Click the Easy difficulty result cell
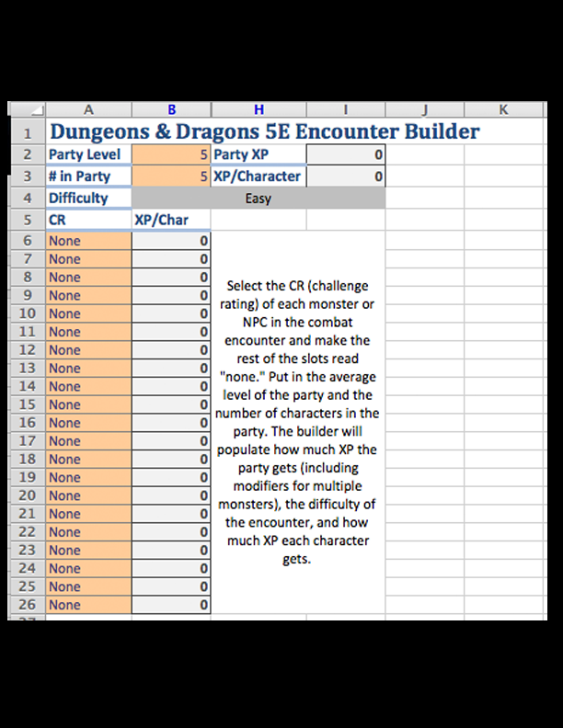563x728 pixels. tap(259, 199)
